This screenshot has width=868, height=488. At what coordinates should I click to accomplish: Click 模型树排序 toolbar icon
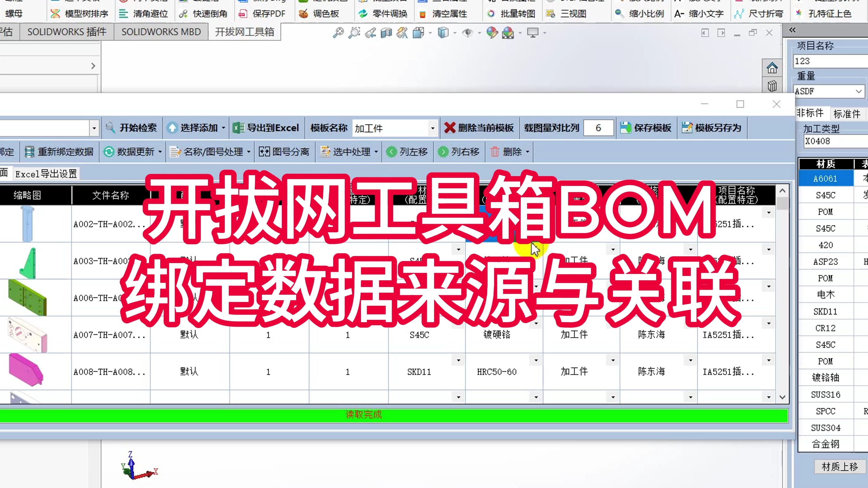click(79, 14)
